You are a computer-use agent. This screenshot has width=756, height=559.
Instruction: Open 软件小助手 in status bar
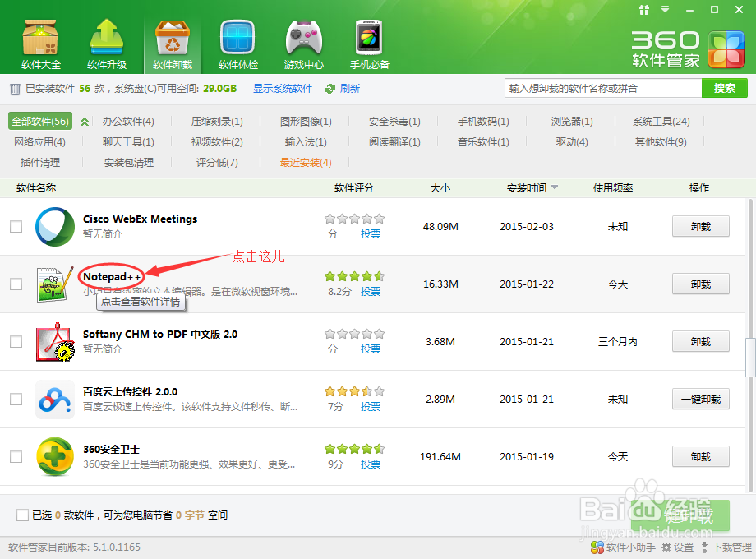623,547
